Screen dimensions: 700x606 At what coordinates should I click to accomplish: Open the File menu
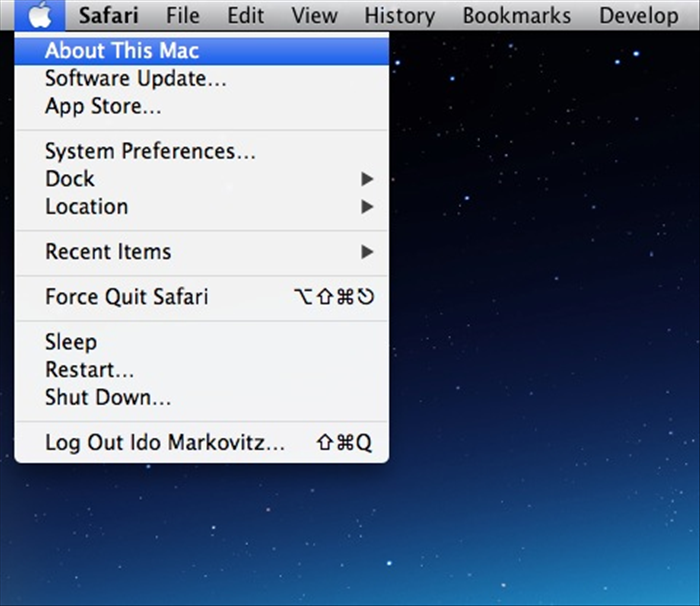pyautogui.click(x=183, y=16)
